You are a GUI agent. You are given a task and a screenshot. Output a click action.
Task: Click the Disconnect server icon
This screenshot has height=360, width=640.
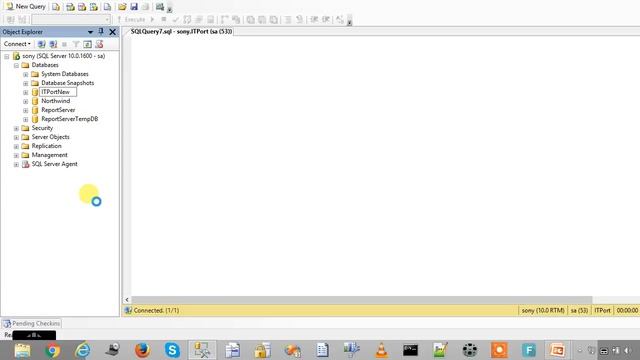(53, 44)
